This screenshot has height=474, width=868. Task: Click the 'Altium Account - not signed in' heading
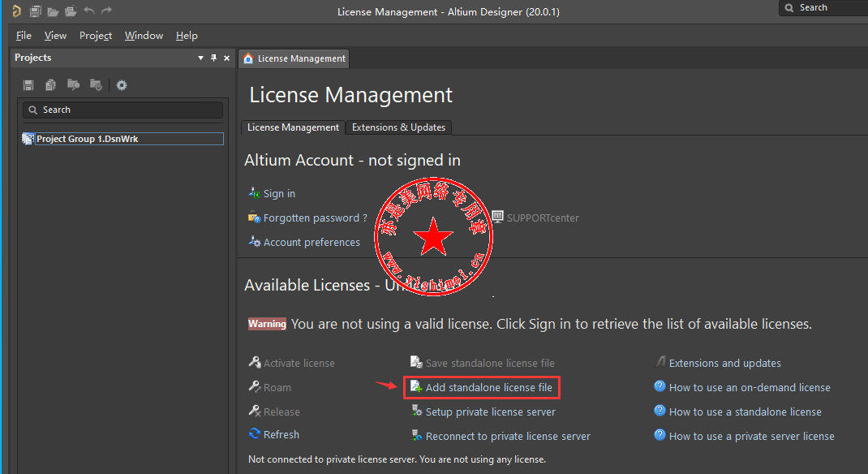(x=353, y=160)
